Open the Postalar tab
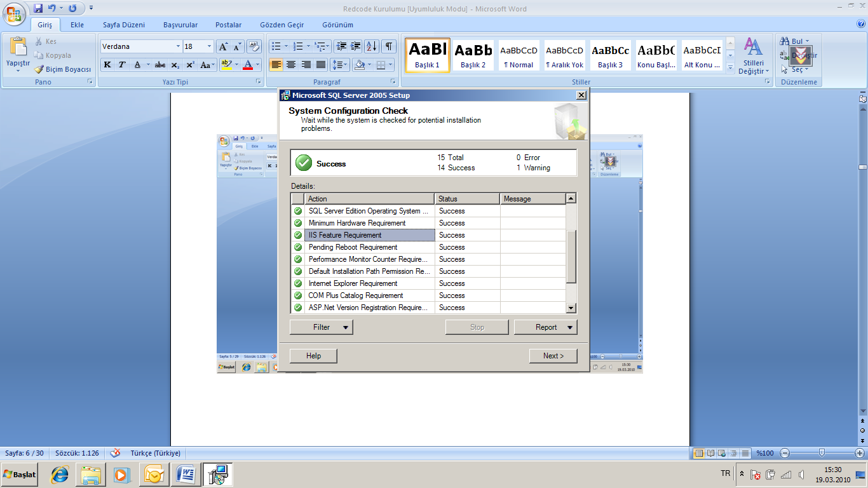The image size is (868, 488). pyautogui.click(x=229, y=25)
